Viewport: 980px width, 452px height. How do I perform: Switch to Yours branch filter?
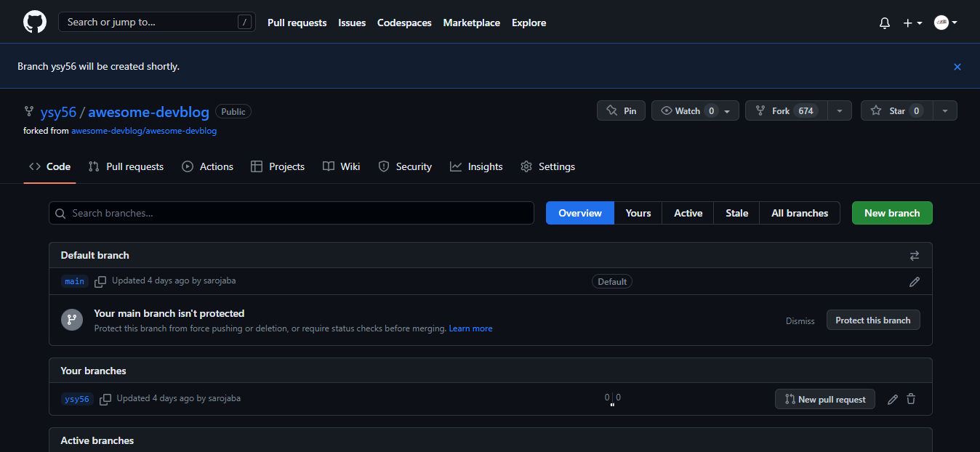click(638, 213)
